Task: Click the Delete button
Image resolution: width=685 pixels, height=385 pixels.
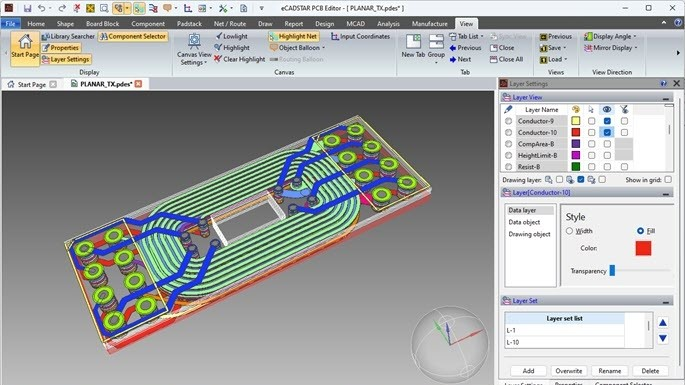Action: (650, 371)
